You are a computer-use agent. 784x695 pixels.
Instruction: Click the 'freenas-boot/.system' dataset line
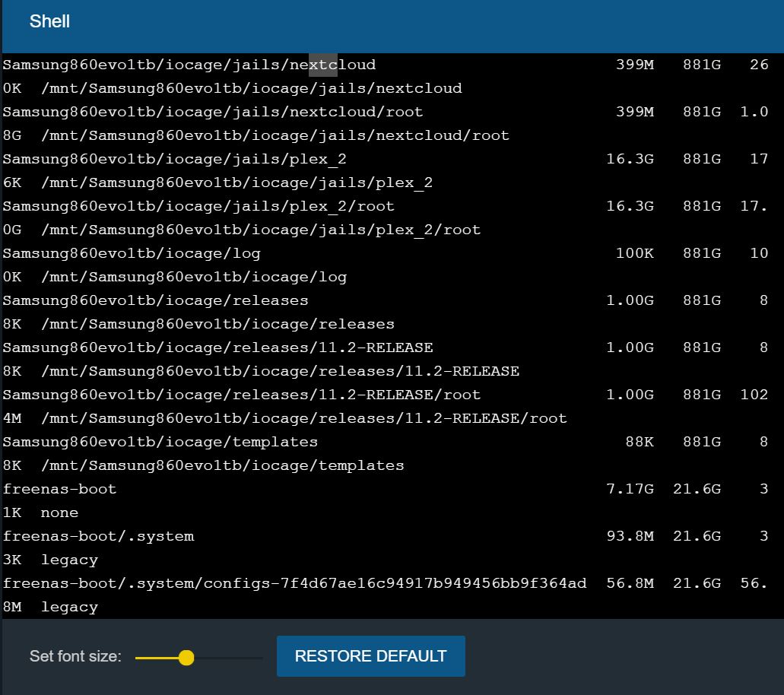[99, 537]
